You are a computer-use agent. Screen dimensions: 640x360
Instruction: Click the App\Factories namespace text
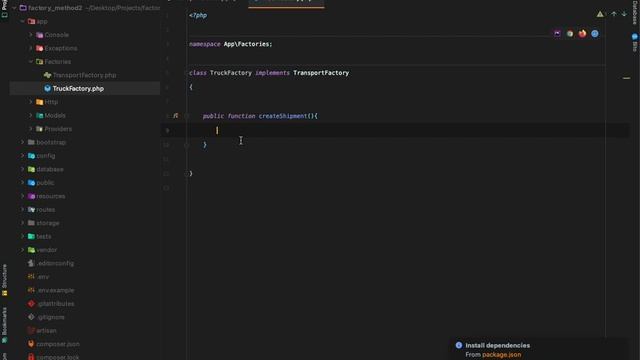pyautogui.click(x=247, y=44)
